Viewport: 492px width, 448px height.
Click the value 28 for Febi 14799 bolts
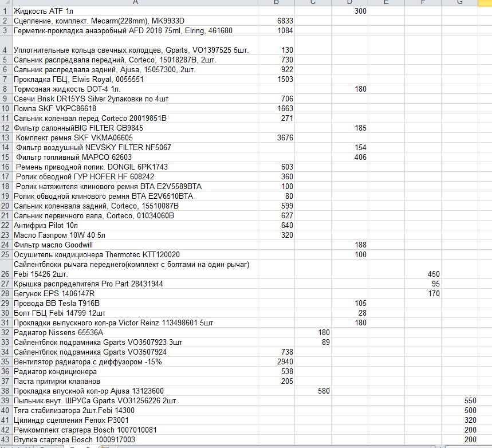(x=363, y=313)
